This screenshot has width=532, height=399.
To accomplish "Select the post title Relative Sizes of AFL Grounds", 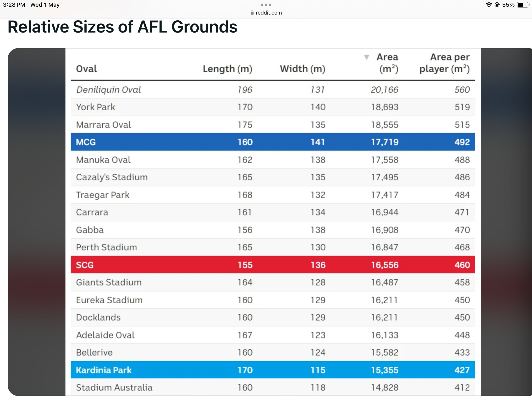I will [122, 27].
